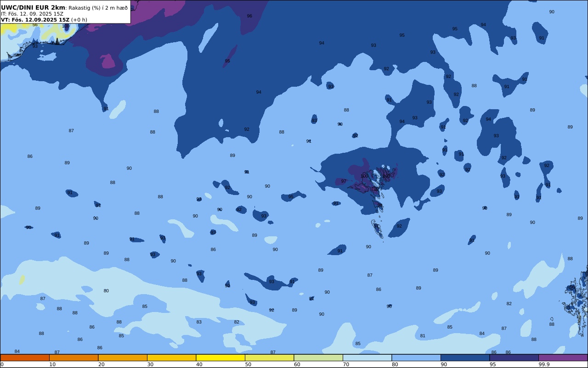Image resolution: width=588 pixels, height=368 pixels.
Task: Click the indigo 95–99.9 legend swatch
Action: [514, 357]
